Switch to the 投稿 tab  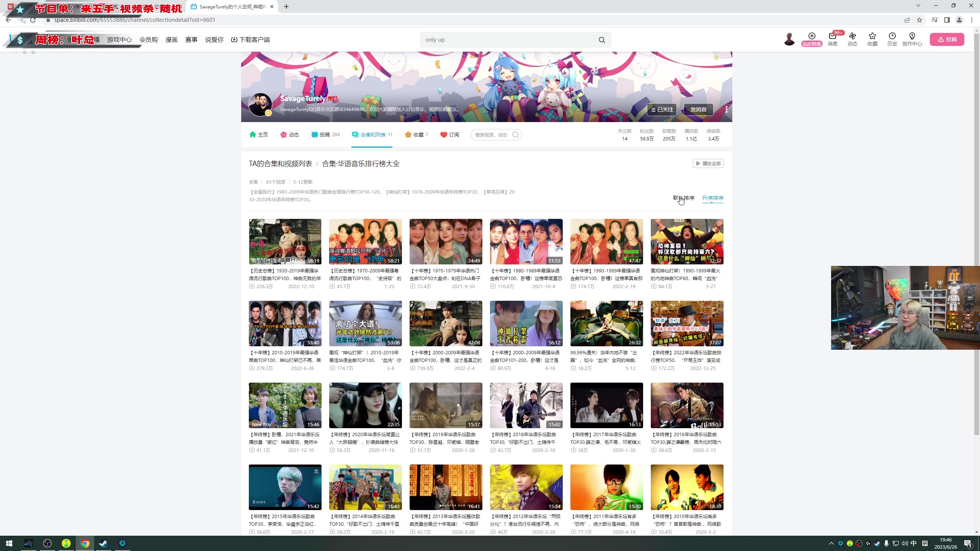tap(325, 135)
